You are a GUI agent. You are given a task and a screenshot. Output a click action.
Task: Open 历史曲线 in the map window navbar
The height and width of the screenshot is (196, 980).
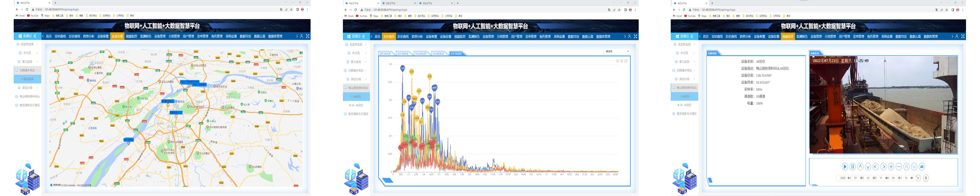click(74, 36)
